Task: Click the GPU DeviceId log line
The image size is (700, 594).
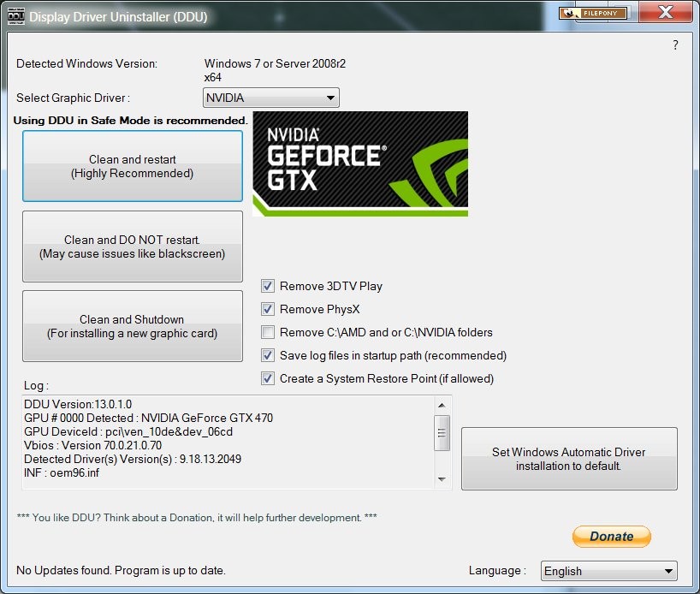Action: click(x=128, y=432)
